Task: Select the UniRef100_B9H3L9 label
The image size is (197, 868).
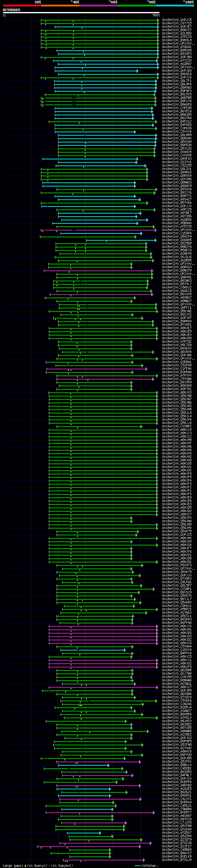Action: (177, 40)
